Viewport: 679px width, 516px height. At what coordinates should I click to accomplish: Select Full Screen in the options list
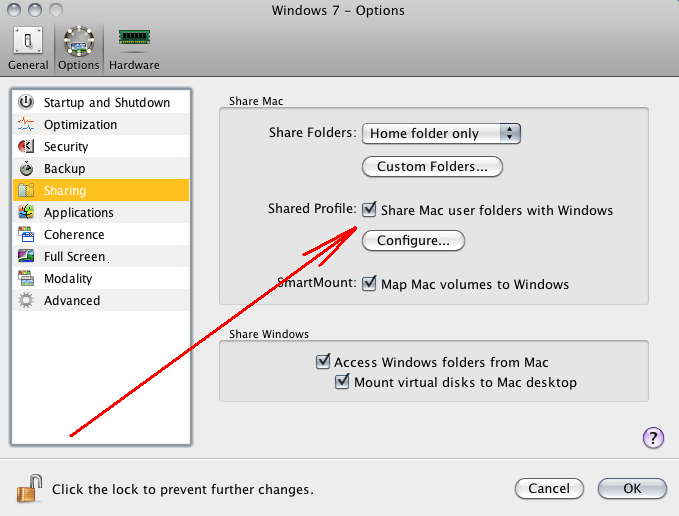[101, 256]
